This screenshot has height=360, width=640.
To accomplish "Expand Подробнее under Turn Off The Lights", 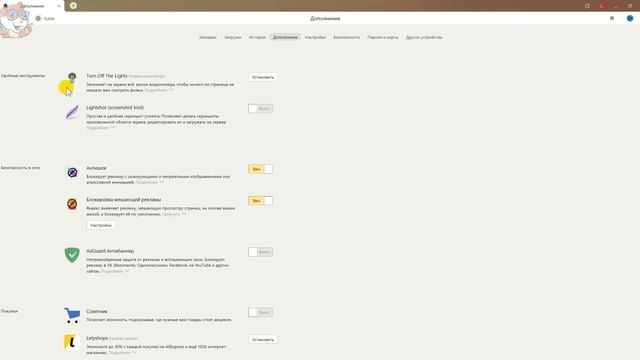I will coord(158,90).
